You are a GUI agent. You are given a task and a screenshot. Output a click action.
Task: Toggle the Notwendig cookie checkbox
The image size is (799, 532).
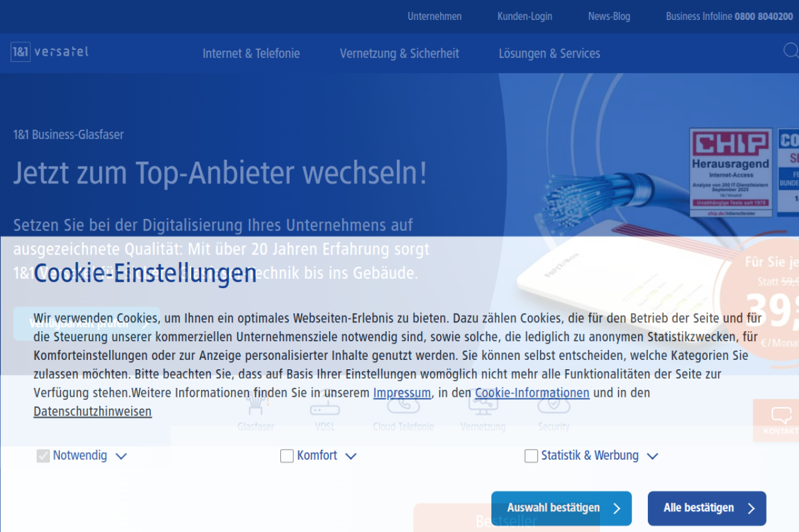[43, 456]
